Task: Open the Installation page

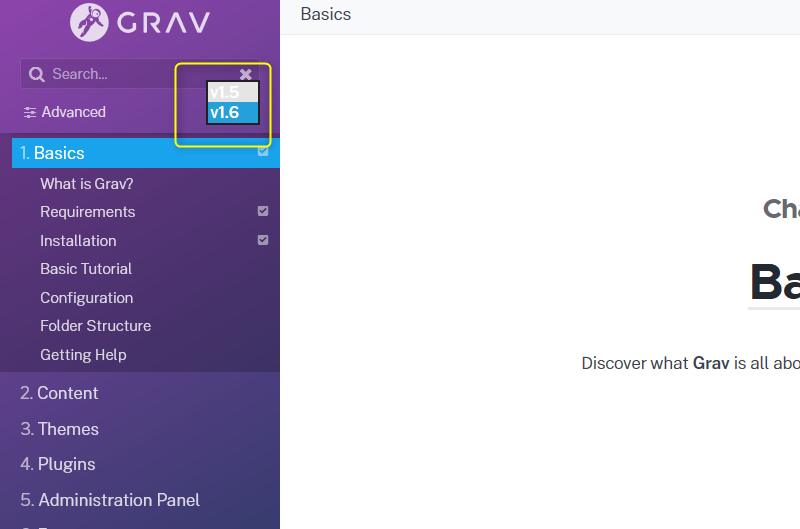Action: pyautogui.click(x=78, y=241)
